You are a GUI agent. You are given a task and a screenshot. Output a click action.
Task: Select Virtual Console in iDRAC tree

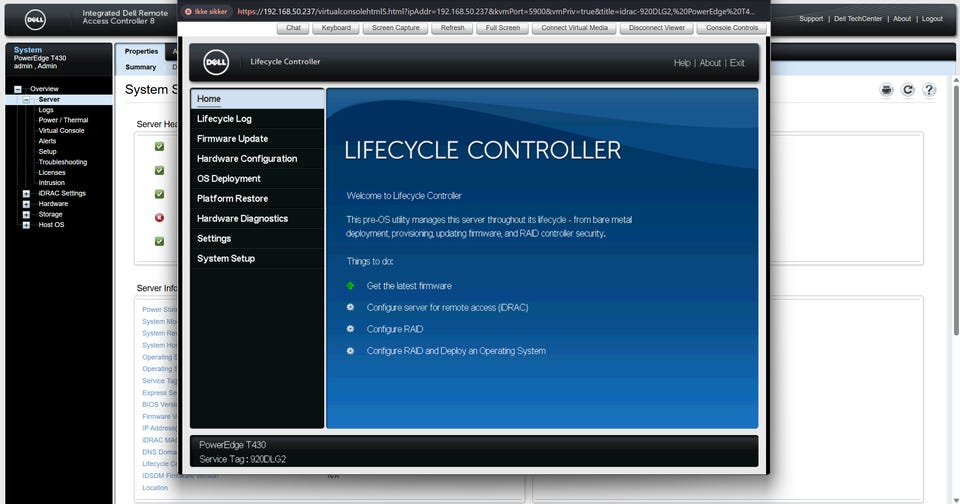point(61,130)
